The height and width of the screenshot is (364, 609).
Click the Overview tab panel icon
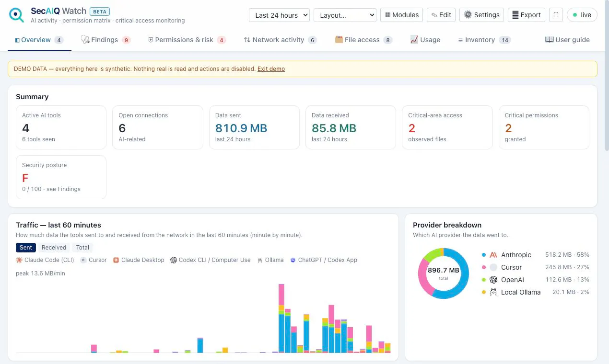point(18,40)
